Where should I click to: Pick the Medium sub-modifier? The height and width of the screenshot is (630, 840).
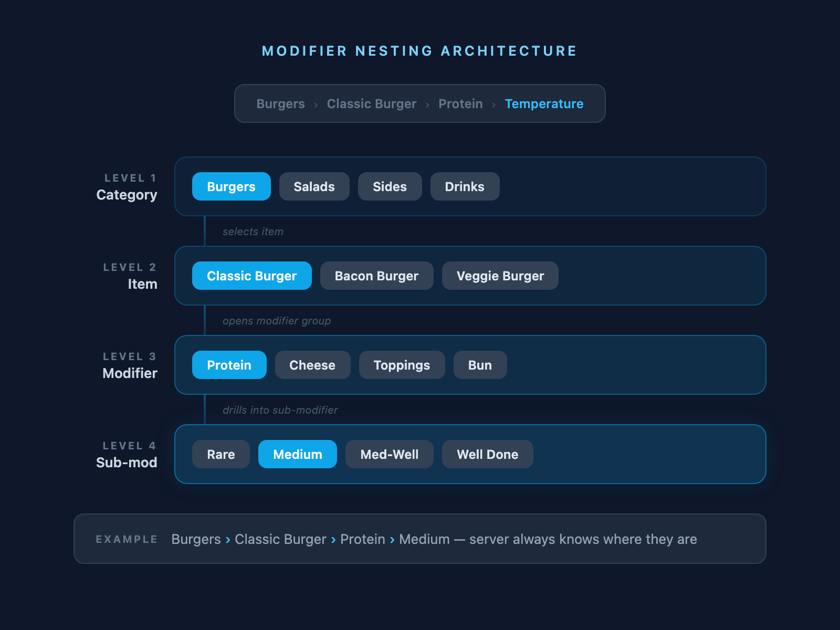(297, 454)
